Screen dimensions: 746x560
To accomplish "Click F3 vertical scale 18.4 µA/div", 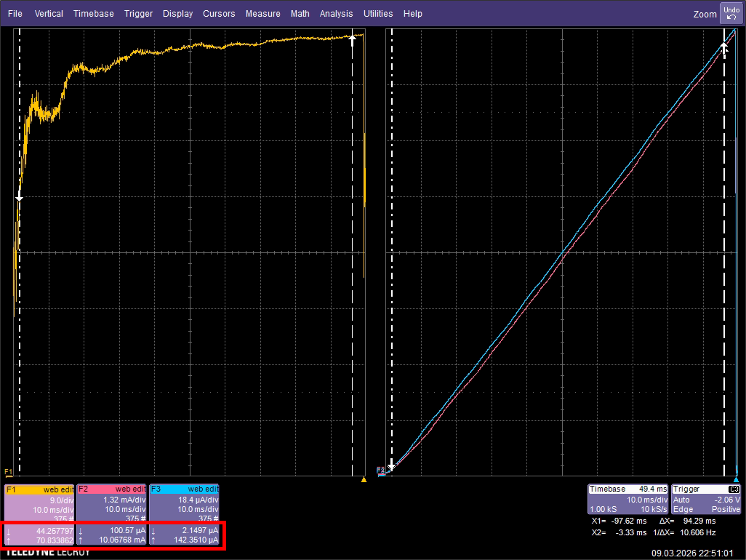I will click(198, 500).
